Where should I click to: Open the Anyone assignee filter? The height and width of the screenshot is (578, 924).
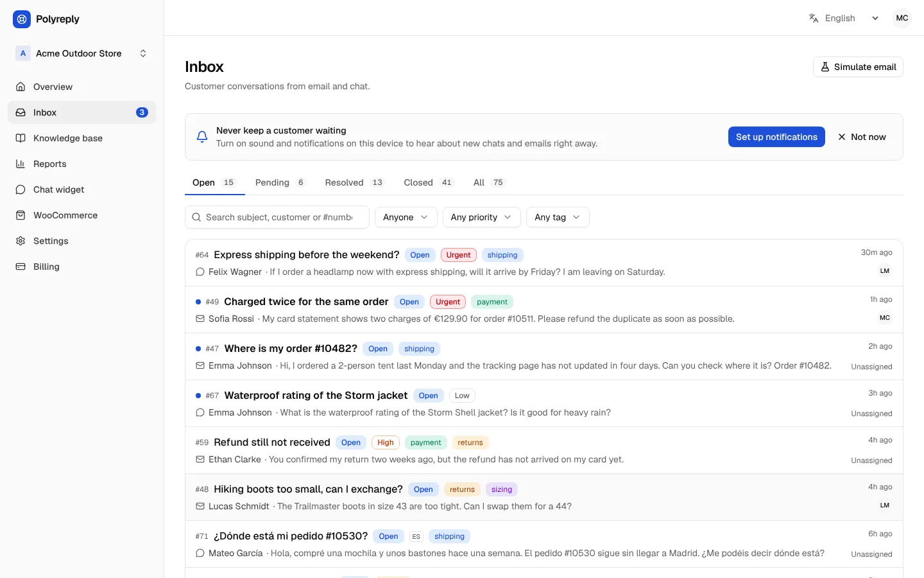point(406,217)
